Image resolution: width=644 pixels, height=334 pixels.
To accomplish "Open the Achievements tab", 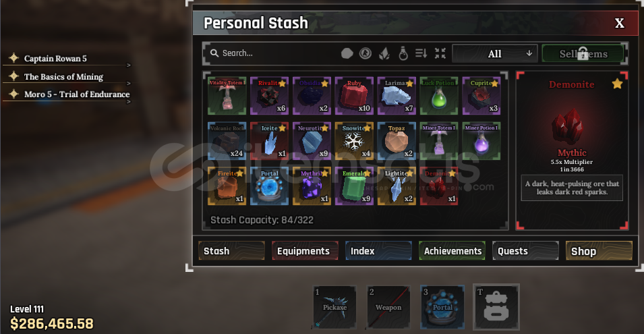I will (x=452, y=250).
